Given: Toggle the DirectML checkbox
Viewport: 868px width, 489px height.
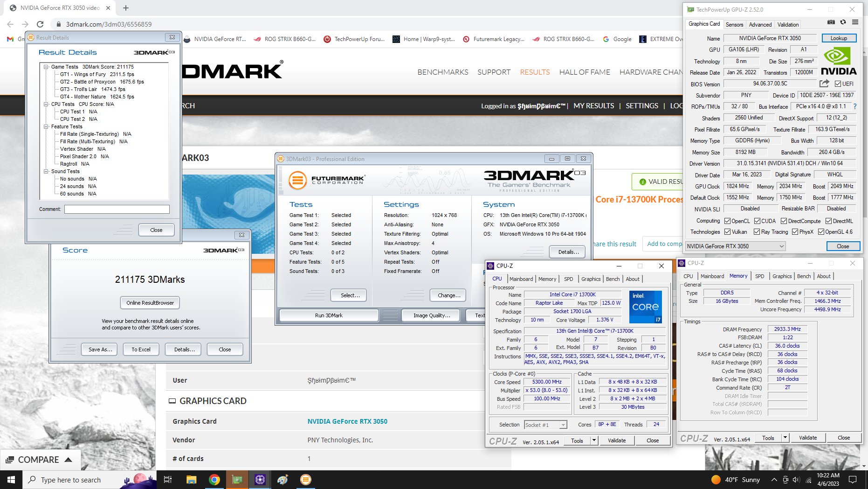Looking at the screenshot, I should [828, 221].
